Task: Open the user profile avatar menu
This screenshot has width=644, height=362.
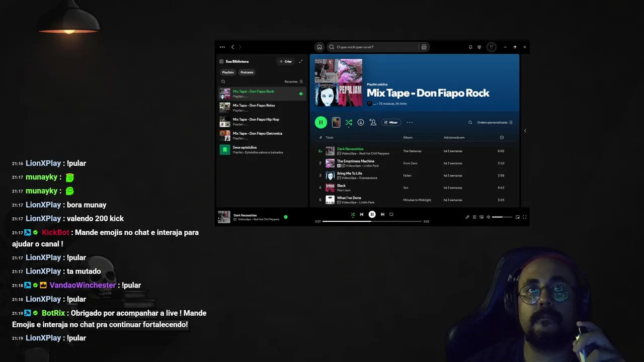Action: click(492, 47)
